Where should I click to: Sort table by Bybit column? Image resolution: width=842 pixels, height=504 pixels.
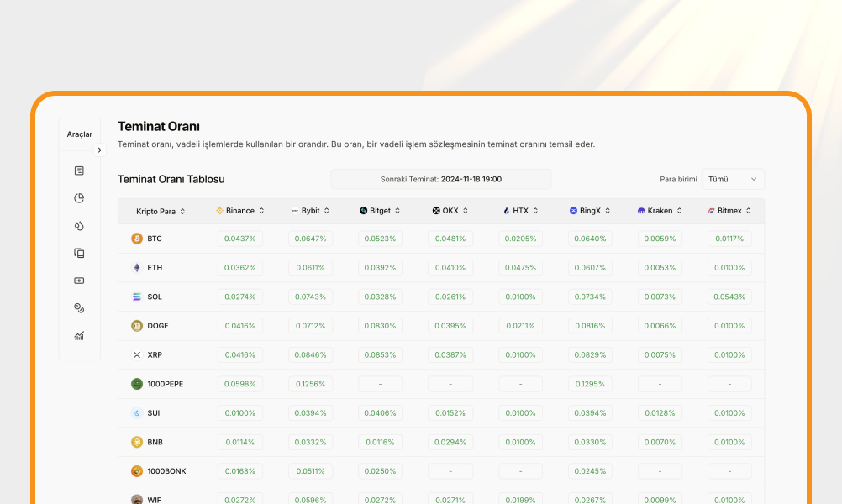tap(310, 211)
